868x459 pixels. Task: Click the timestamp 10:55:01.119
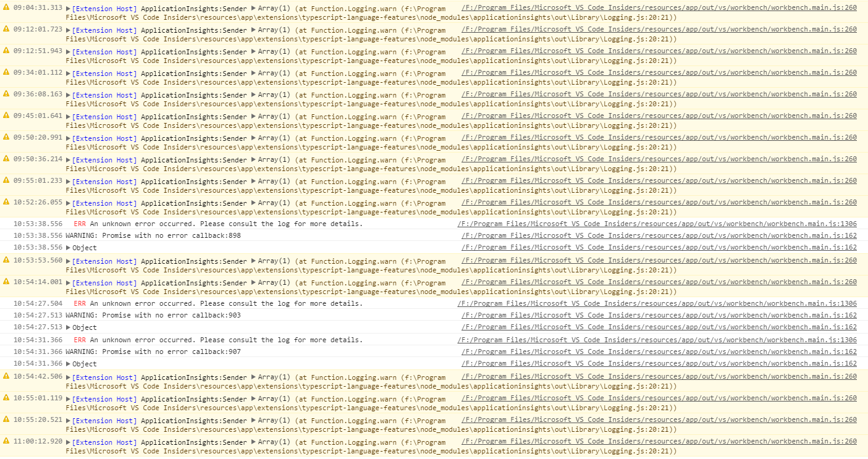pos(38,398)
